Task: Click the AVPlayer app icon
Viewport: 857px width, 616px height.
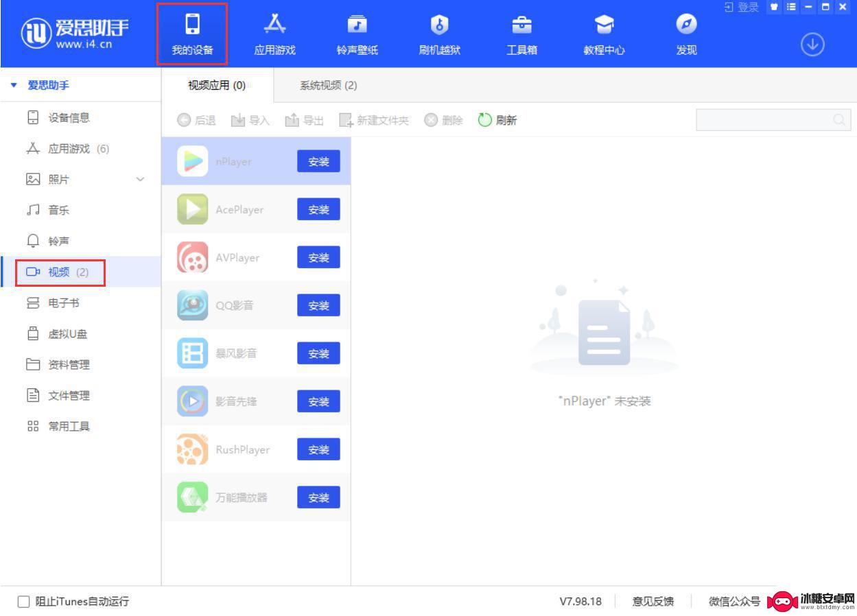Action: tap(192, 258)
